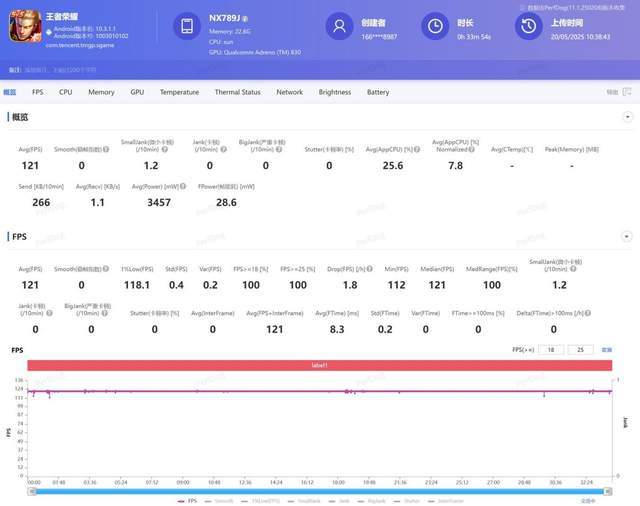
Task: Open the Thermal Status tab
Action: (x=237, y=92)
